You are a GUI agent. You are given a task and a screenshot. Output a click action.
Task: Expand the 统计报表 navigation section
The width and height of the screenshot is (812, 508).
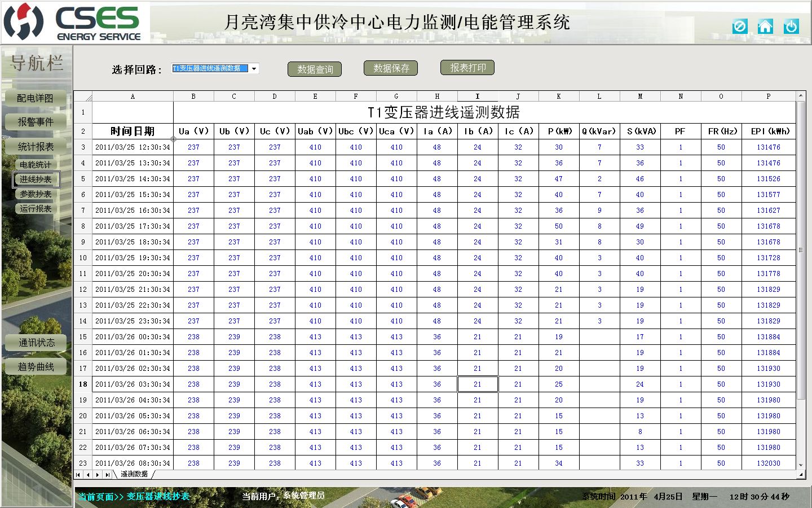pos(36,147)
